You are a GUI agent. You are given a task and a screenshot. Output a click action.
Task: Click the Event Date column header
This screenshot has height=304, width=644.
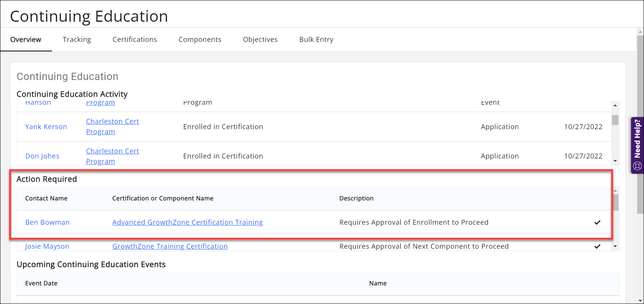tap(41, 283)
